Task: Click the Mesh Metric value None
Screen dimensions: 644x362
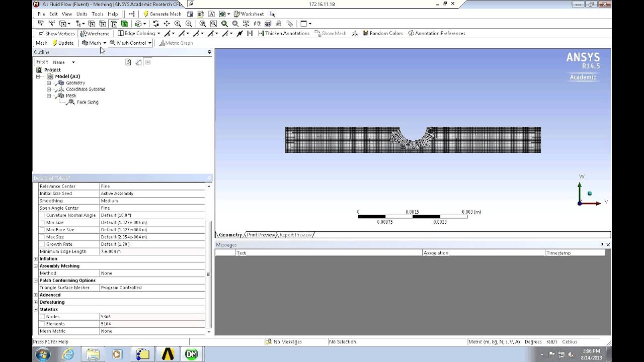Action: click(152, 331)
